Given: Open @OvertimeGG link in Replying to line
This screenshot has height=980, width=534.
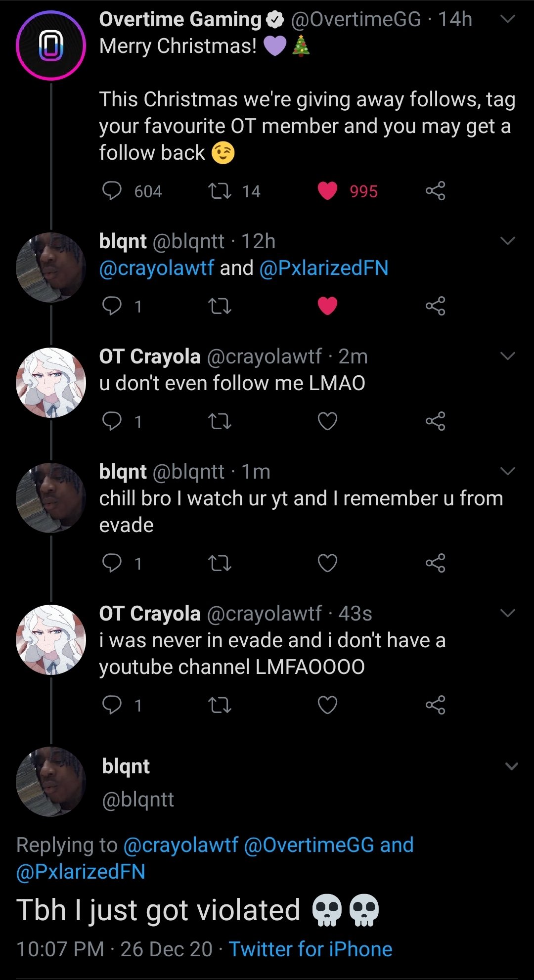Looking at the screenshot, I should point(309,845).
